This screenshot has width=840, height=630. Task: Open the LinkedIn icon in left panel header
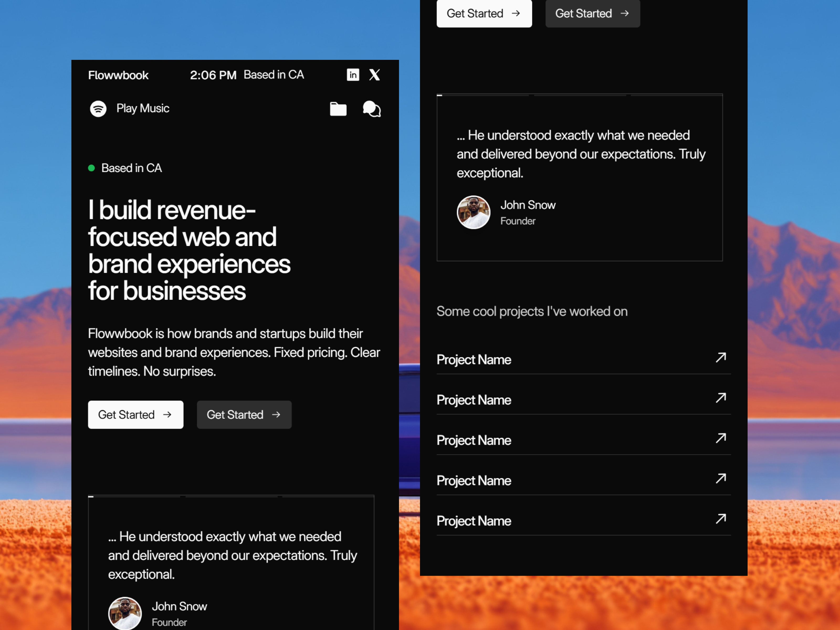coord(353,75)
